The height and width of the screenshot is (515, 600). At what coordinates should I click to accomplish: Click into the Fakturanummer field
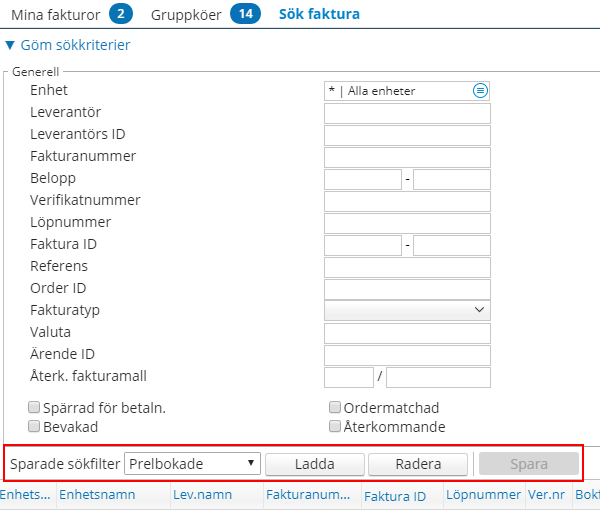(x=407, y=157)
